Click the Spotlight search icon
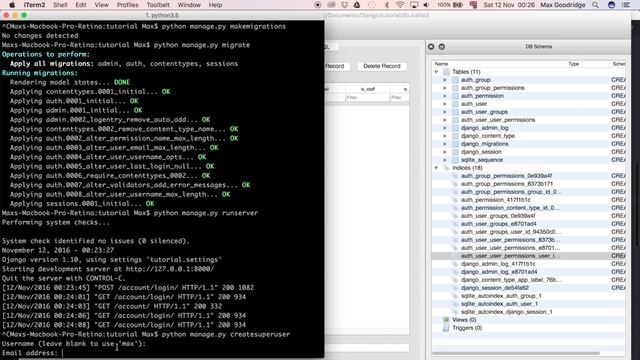 tap(596, 5)
